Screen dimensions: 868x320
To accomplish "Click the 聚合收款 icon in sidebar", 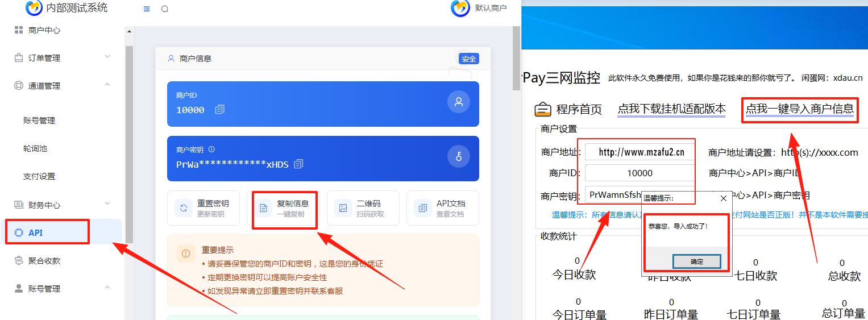I will [19, 260].
